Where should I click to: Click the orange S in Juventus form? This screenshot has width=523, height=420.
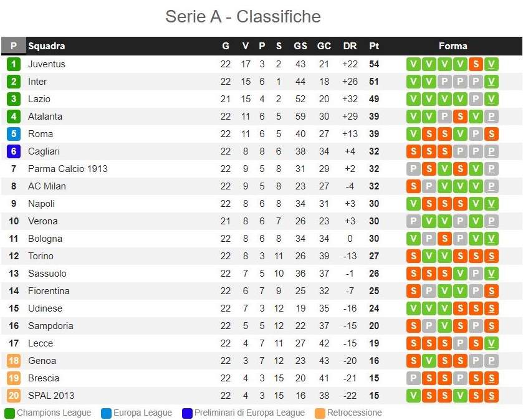coord(476,64)
